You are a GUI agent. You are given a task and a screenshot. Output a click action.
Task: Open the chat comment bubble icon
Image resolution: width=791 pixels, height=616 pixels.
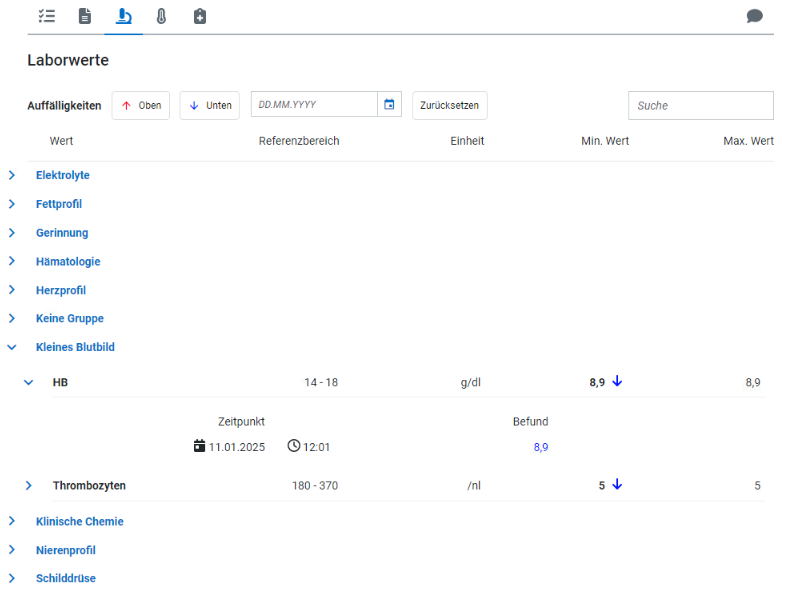(754, 16)
